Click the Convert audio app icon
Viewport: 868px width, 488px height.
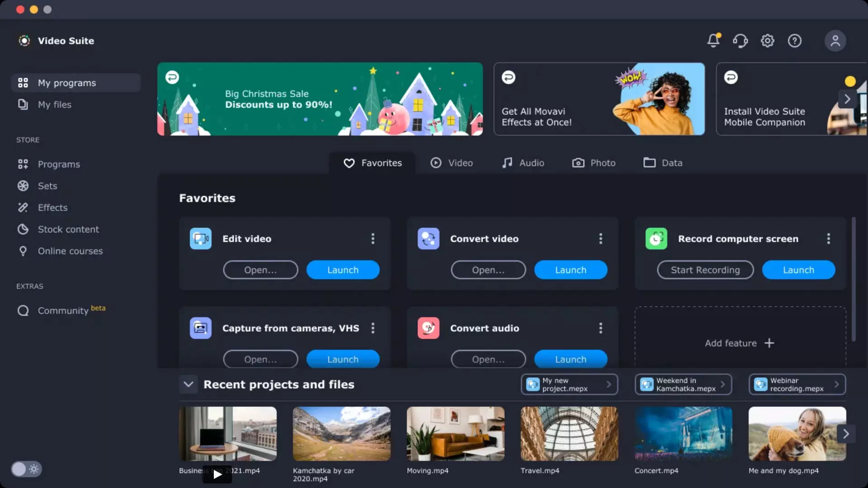[x=428, y=328]
